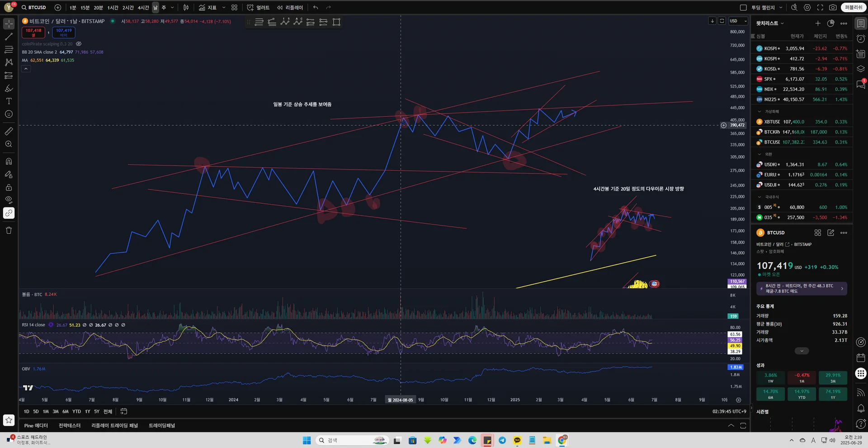
Task: Select the rectangle tool in floating drawing toolbar
Action: click(336, 22)
